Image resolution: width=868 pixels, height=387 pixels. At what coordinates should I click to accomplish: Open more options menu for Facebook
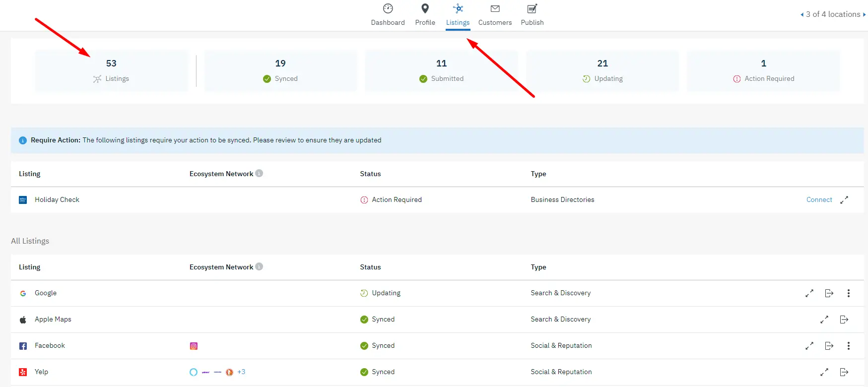849,346
